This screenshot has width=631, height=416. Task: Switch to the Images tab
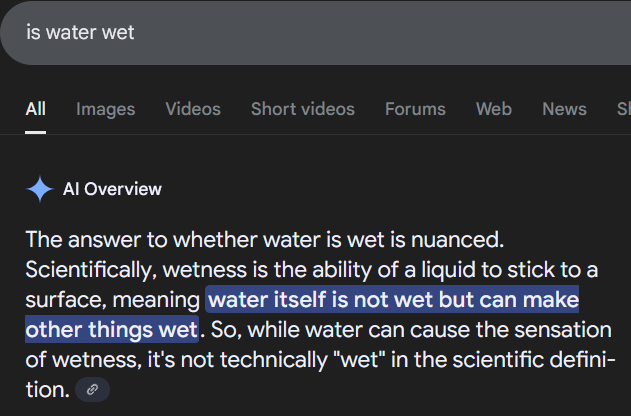(x=105, y=108)
